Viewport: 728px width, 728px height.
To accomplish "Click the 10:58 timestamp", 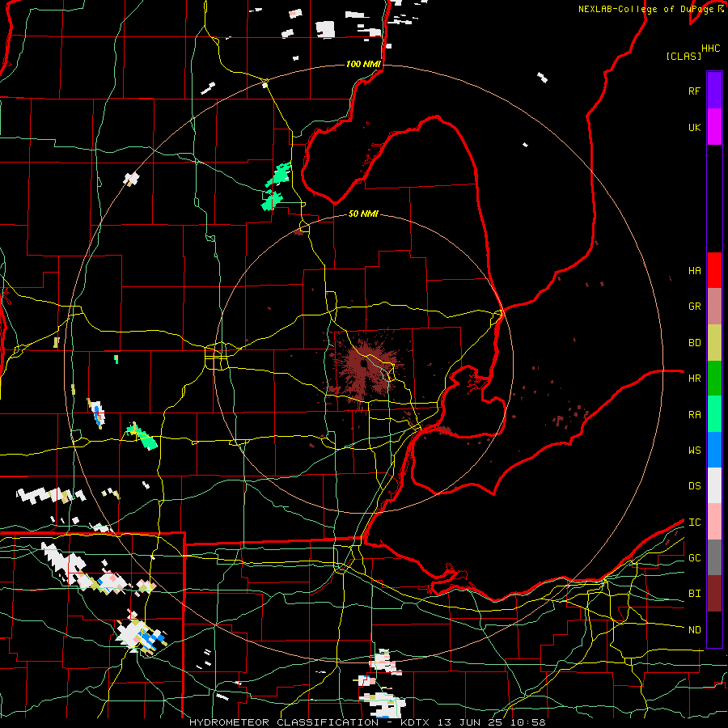I will [527, 722].
